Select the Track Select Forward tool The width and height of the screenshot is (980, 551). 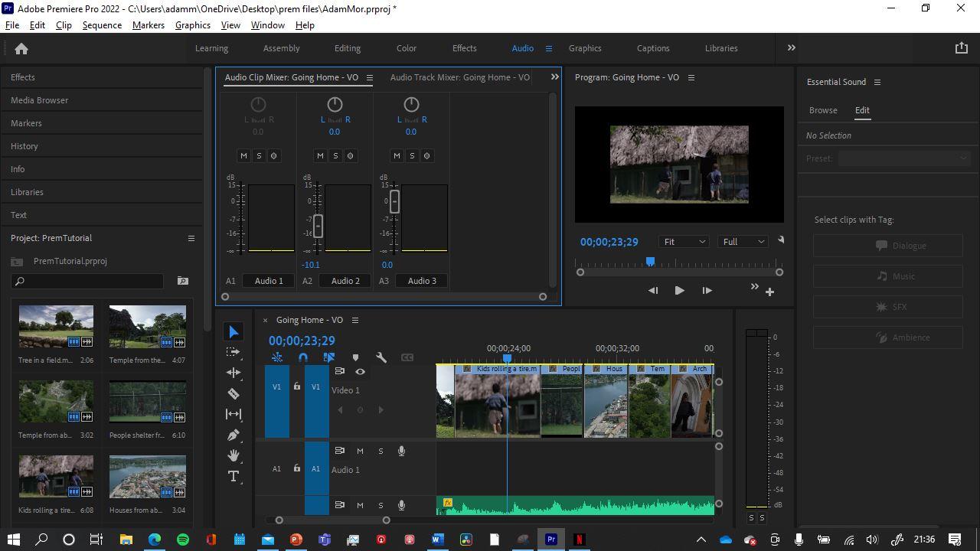tap(234, 352)
